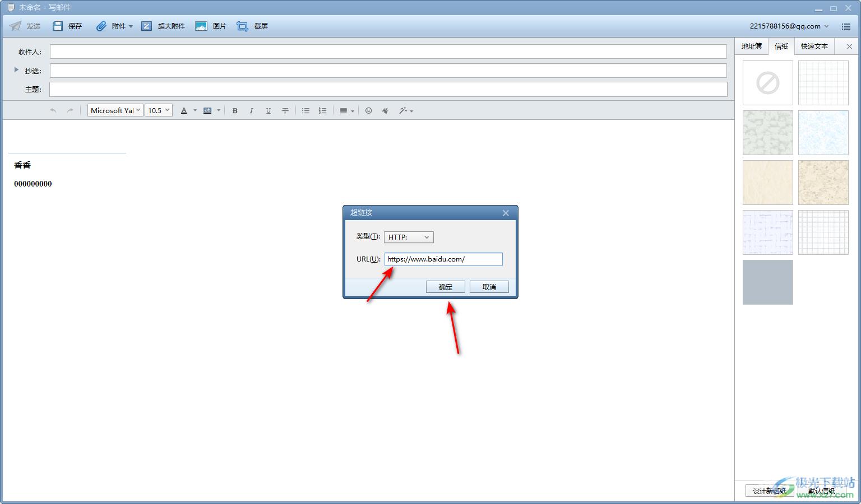Click the screenshot capture icon
861x504 pixels.
(242, 26)
